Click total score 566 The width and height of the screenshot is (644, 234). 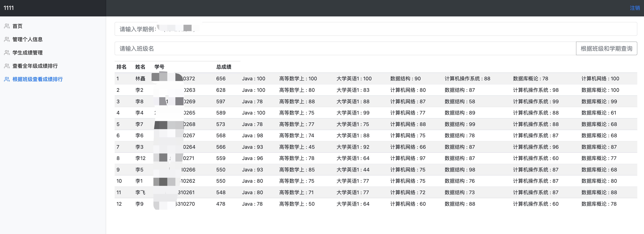coord(221,147)
